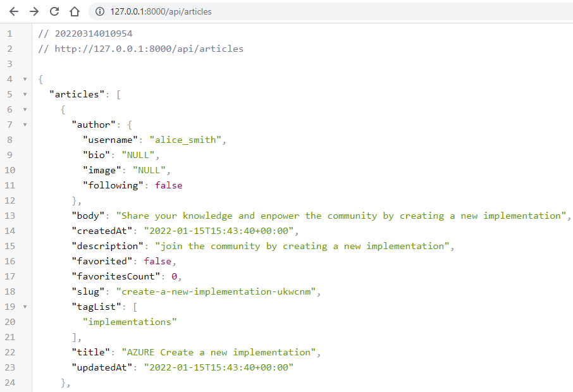Select the username value "alice_smith"

[x=185, y=140]
